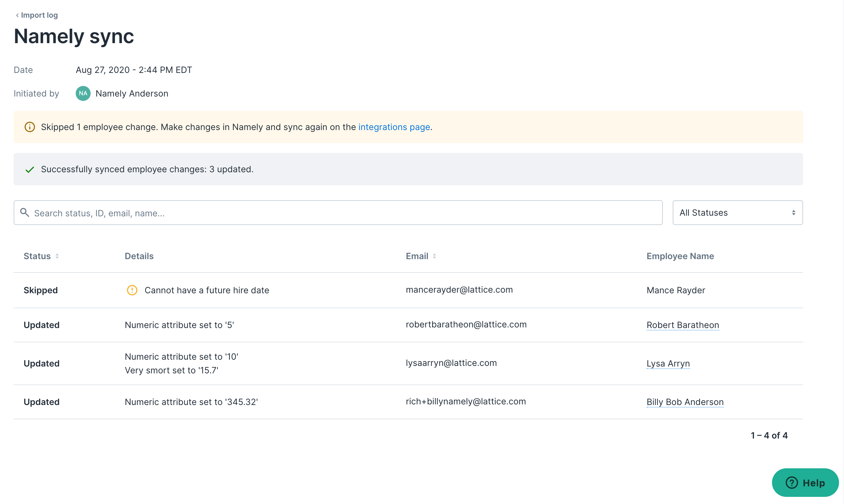Click the Details column header
Screen dimensions: 844x504
[x=139, y=256]
